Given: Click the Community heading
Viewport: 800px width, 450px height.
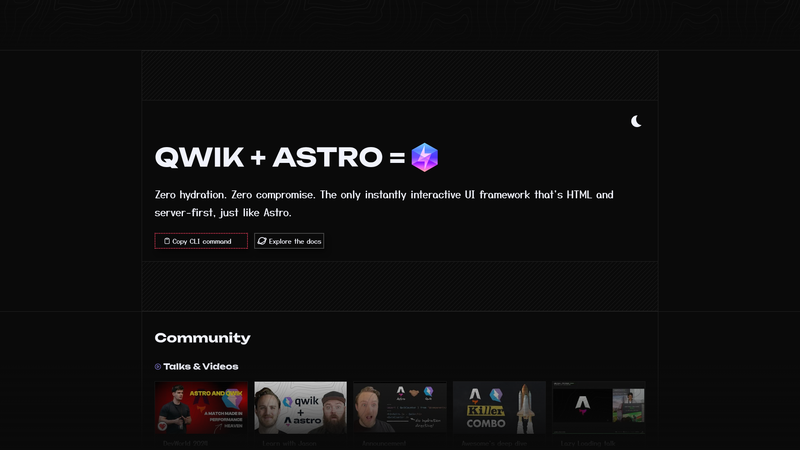Looking at the screenshot, I should pos(203,338).
